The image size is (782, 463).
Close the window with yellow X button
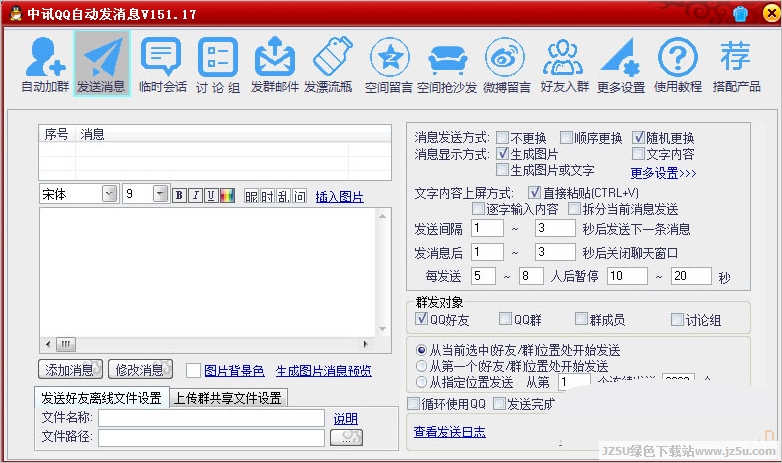(772, 13)
